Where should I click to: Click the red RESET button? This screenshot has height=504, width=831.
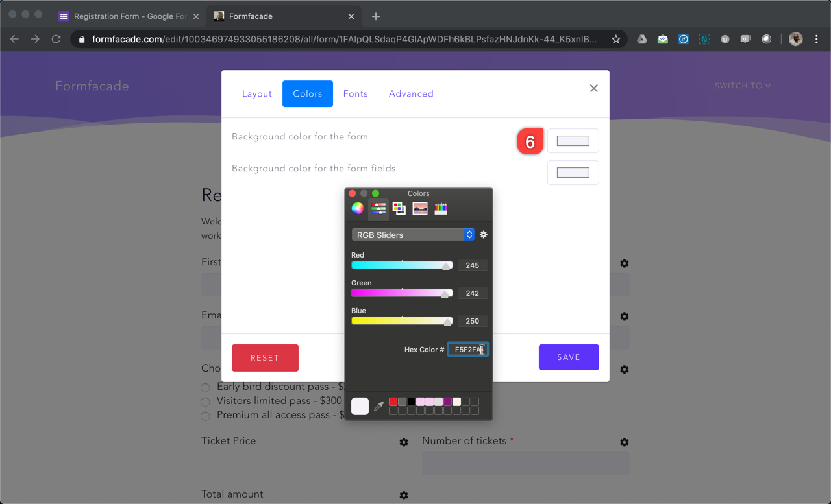(265, 357)
